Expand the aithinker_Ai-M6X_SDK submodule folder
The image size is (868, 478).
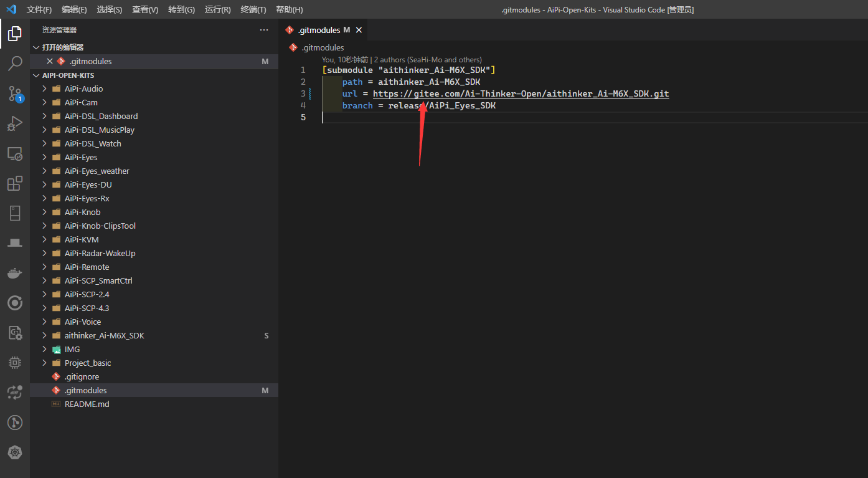(x=45, y=335)
